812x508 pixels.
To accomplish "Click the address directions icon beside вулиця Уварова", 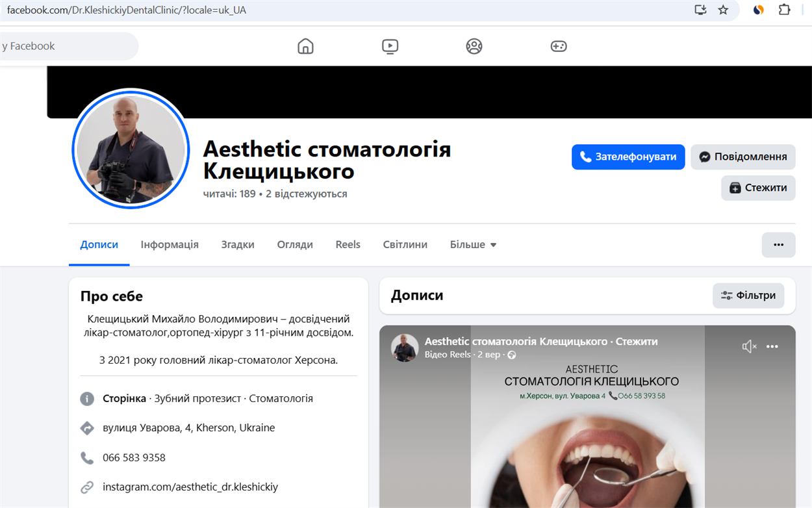I will point(87,428).
